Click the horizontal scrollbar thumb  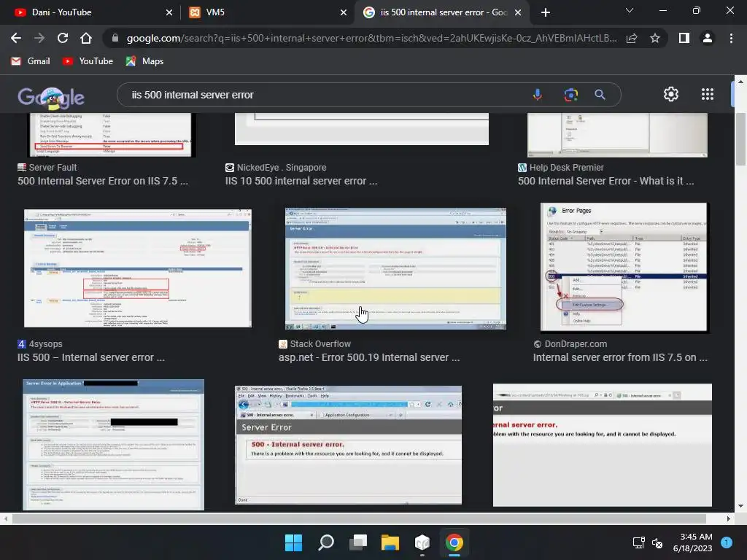coord(359,519)
